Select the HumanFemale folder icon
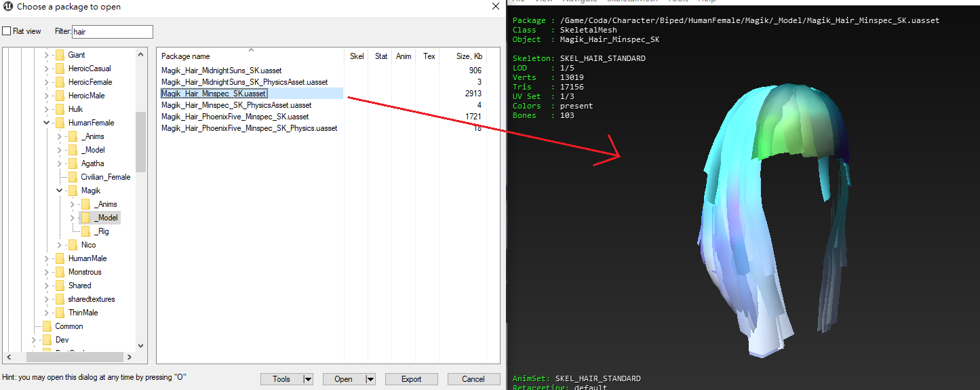 click(x=60, y=123)
